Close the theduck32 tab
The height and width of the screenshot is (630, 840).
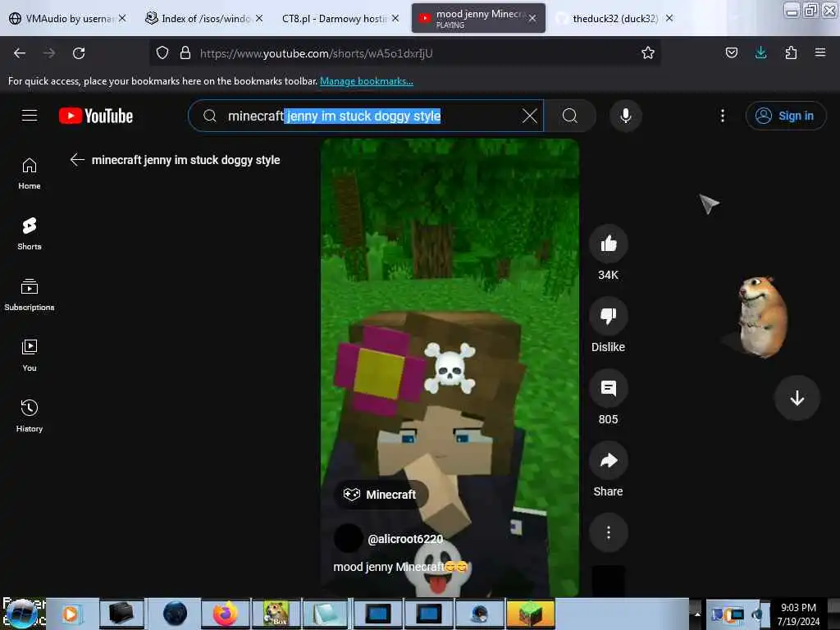tap(669, 18)
